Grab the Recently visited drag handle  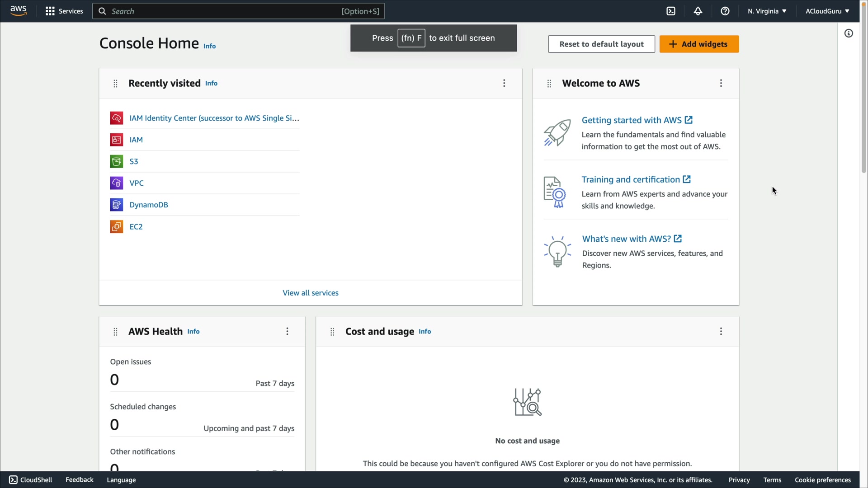115,84
